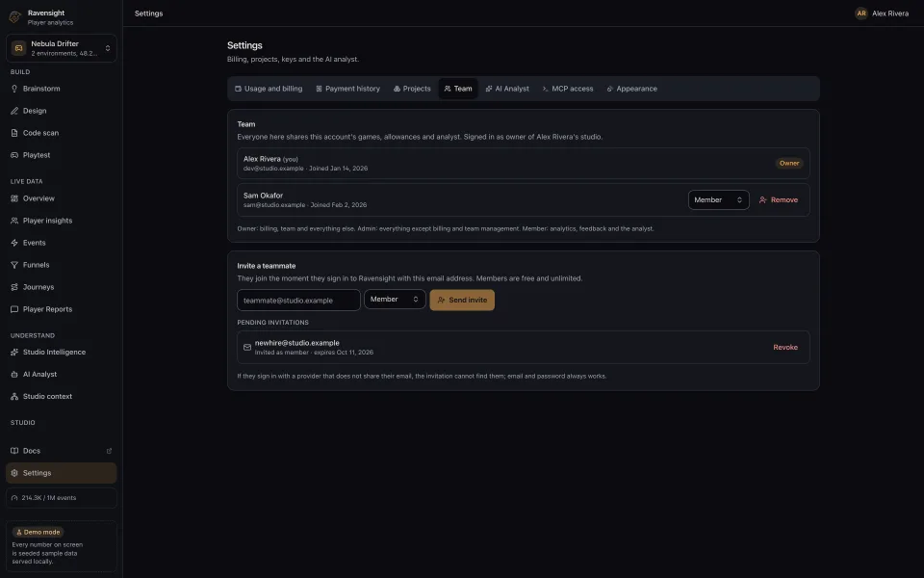
Task: Click the events usage gauge icon
Action: (14, 498)
